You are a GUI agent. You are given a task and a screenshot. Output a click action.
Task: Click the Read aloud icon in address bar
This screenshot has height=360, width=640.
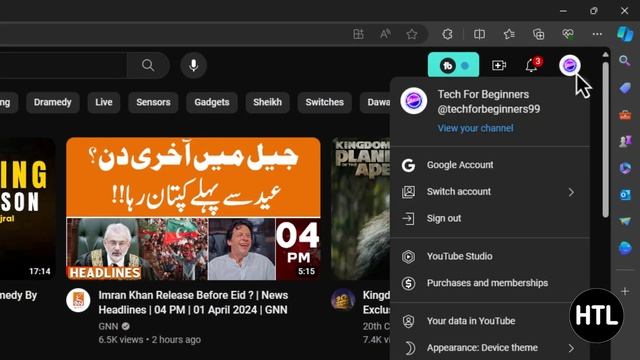pos(385,34)
